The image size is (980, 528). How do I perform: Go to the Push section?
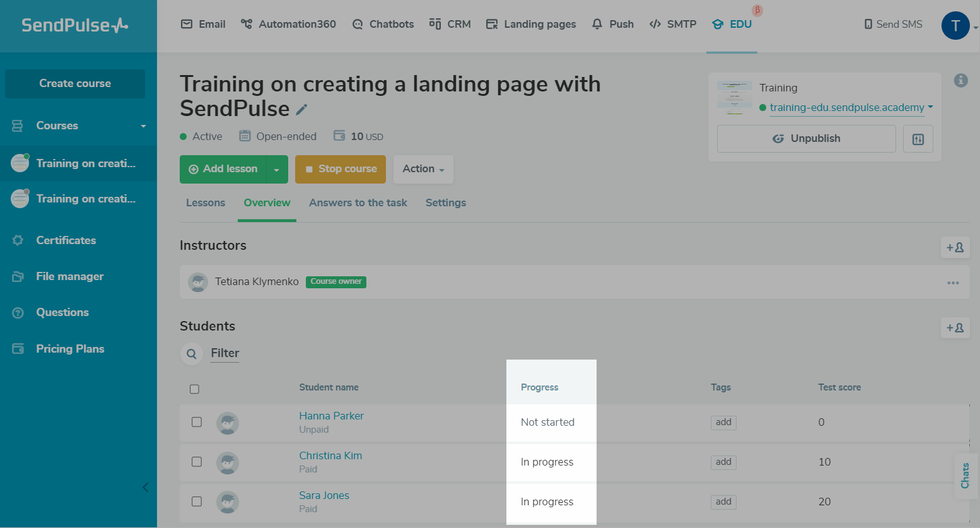pyautogui.click(x=612, y=24)
